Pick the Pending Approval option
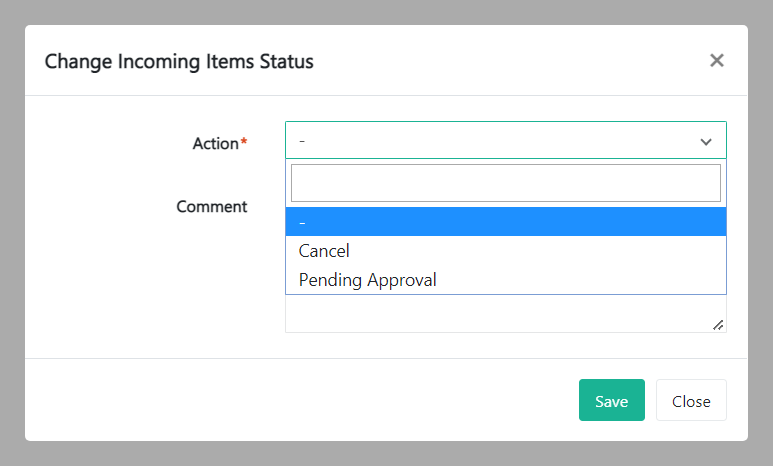This screenshot has height=466, width=773. [505, 280]
